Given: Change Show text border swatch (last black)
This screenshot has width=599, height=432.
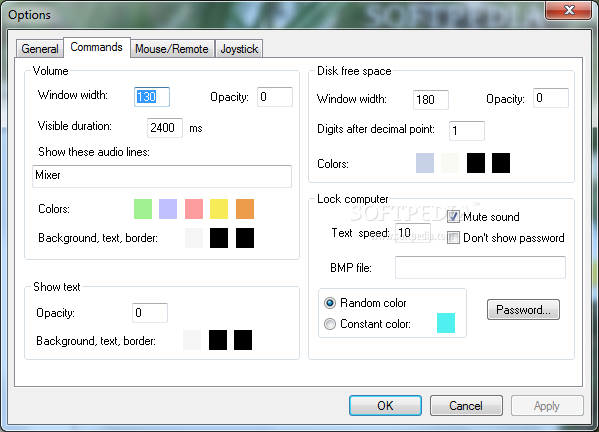Looking at the screenshot, I should coord(243,340).
